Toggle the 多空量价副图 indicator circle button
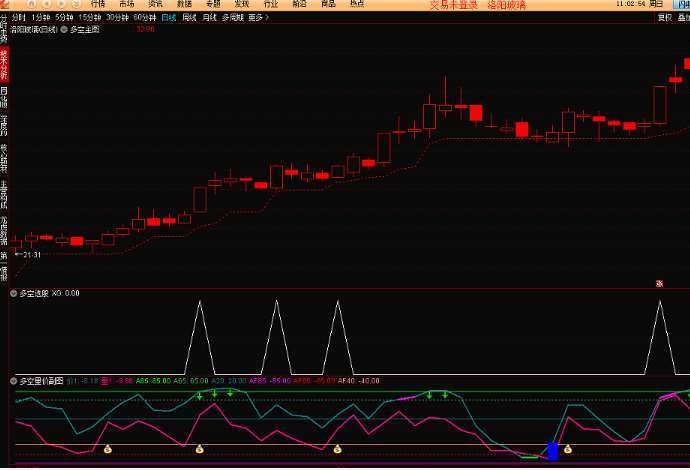This screenshot has width=690, height=470. [14, 381]
